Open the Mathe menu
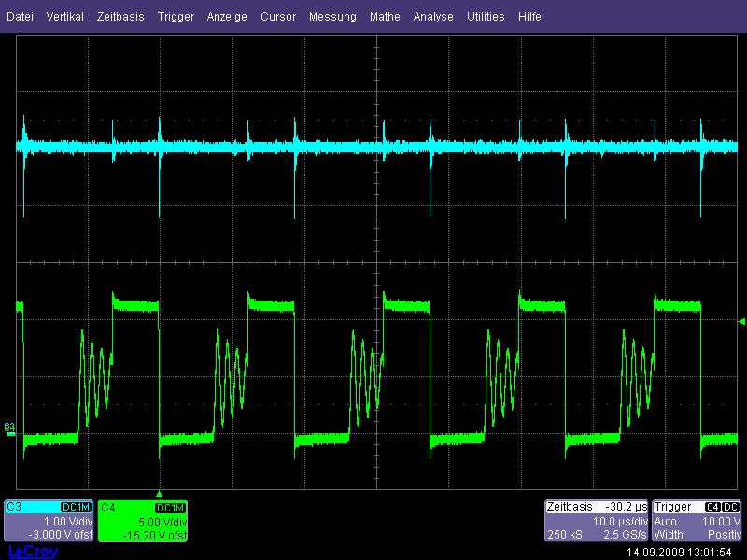 coord(385,17)
